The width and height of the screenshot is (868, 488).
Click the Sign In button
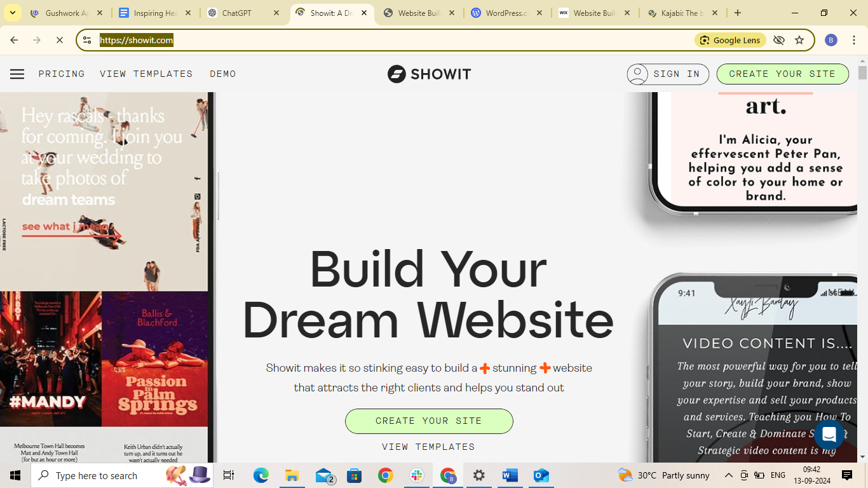(x=668, y=74)
